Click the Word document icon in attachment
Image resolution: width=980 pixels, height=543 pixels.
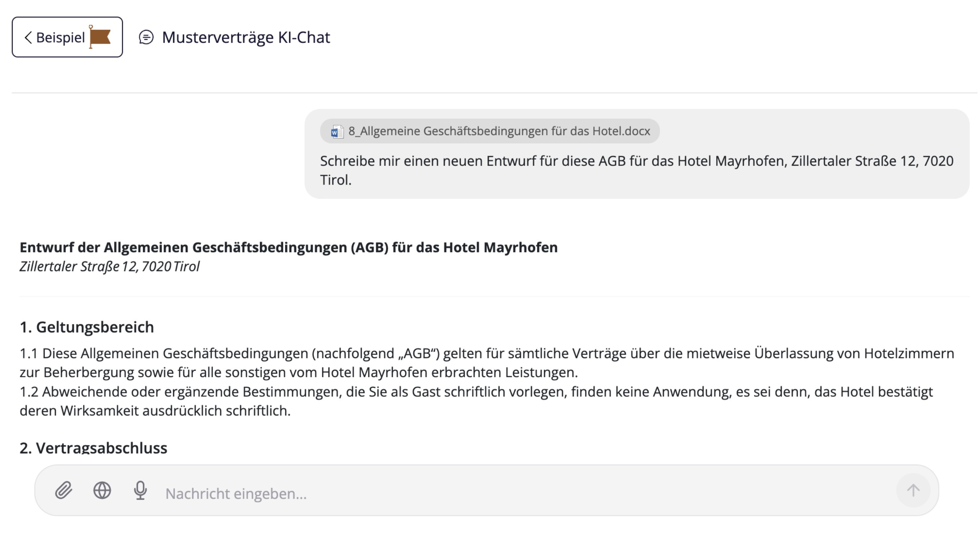tap(337, 131)
